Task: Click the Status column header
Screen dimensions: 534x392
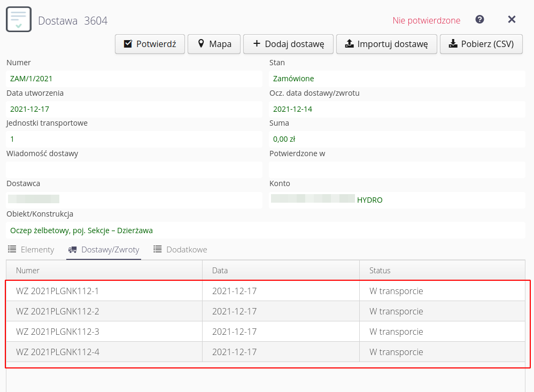Action: (x=380, y=271)
